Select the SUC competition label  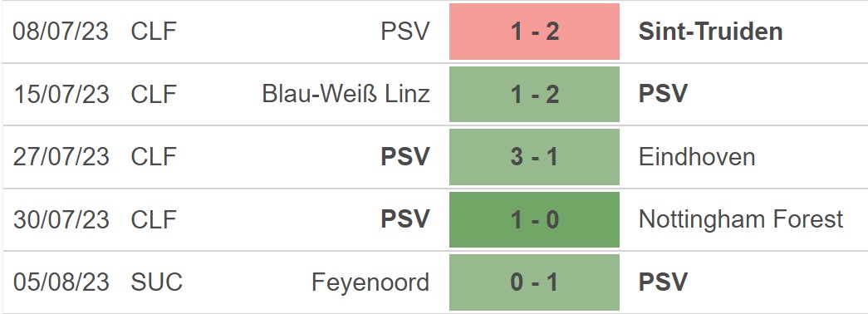click(x=157, y=282)
